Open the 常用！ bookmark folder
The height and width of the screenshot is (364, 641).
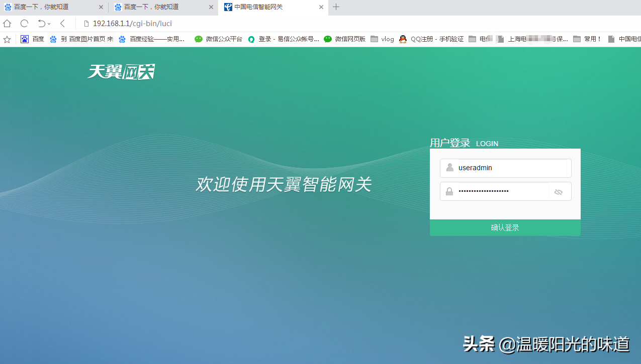click(587, 39)
